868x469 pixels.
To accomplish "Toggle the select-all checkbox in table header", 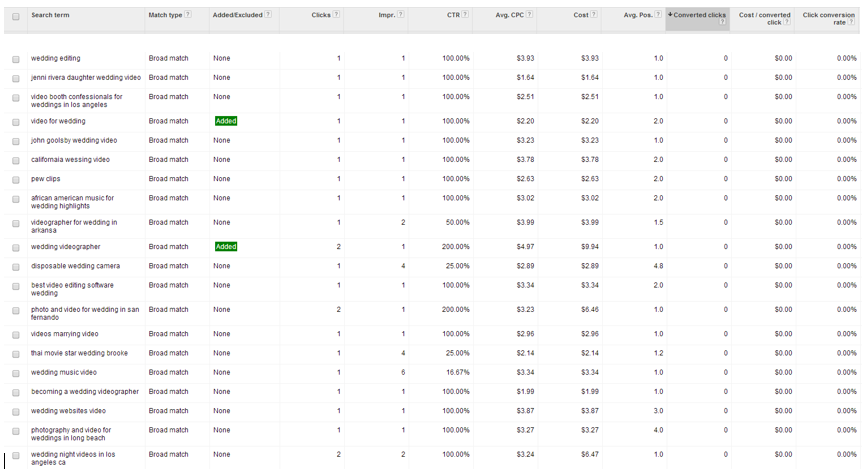I will [15, 16].
